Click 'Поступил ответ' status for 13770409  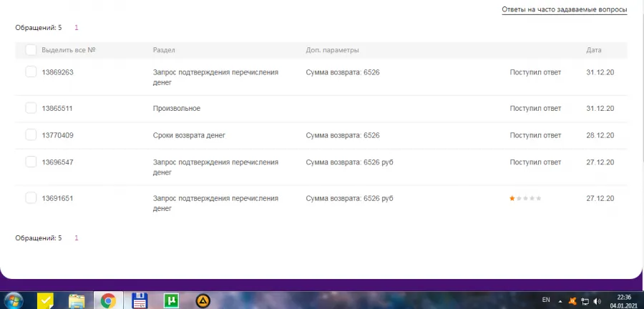(535, 135)
